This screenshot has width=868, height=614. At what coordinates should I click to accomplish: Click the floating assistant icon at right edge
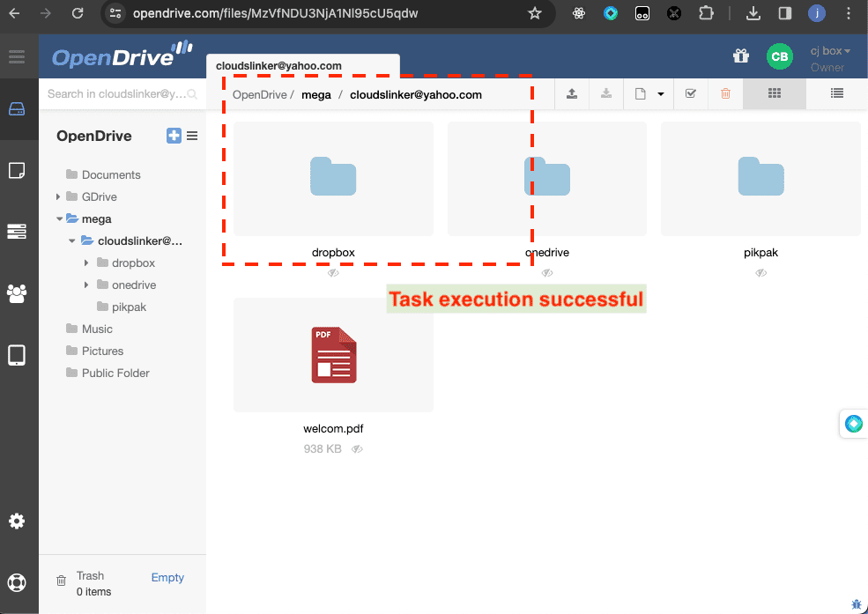click(x=854, y=424)
